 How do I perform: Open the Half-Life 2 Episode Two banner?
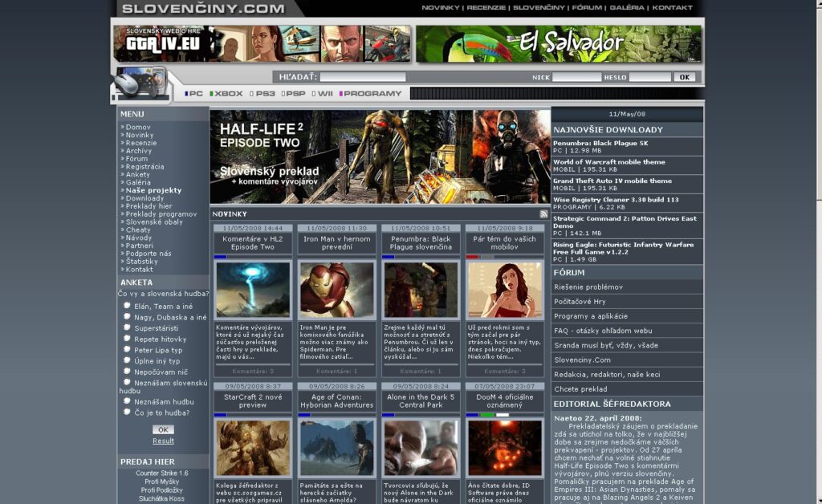pyautogui.click(x=380, y=156)
